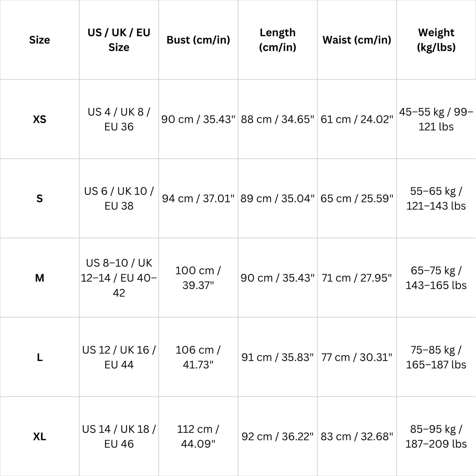Viewport: 476px width, 476px height.
Task: Click the Size column header
Action: [x=40, y=40]
